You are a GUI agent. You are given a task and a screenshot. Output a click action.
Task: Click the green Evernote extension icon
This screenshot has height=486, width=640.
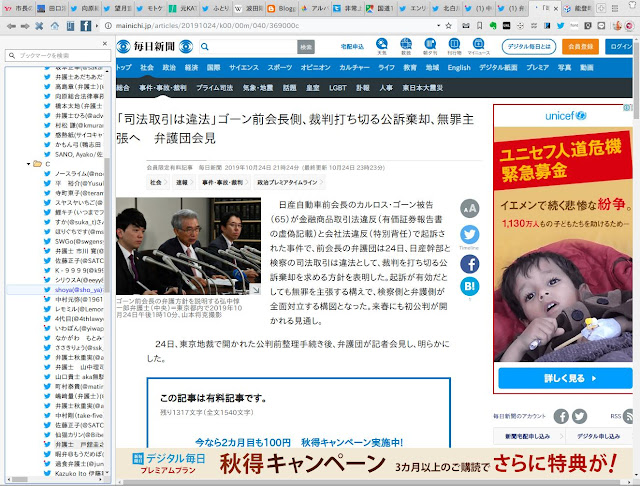pos(493,26)
